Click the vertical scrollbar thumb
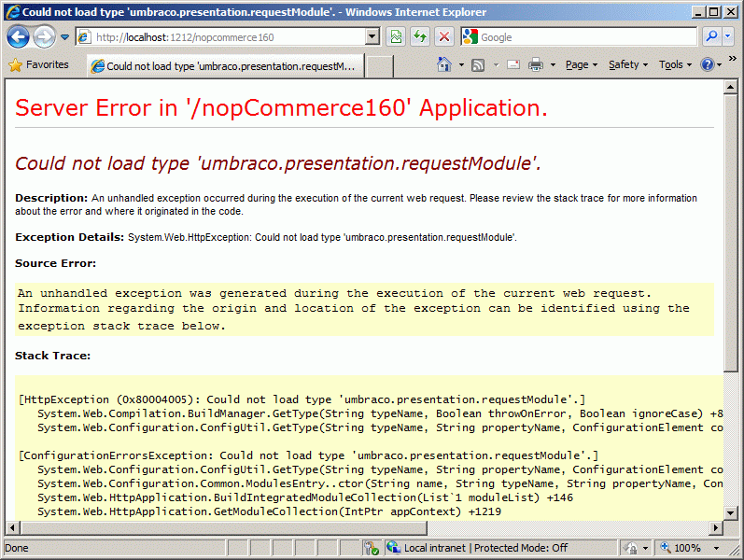This screenshot has width=744, height=560. click(x=730, y=233)
